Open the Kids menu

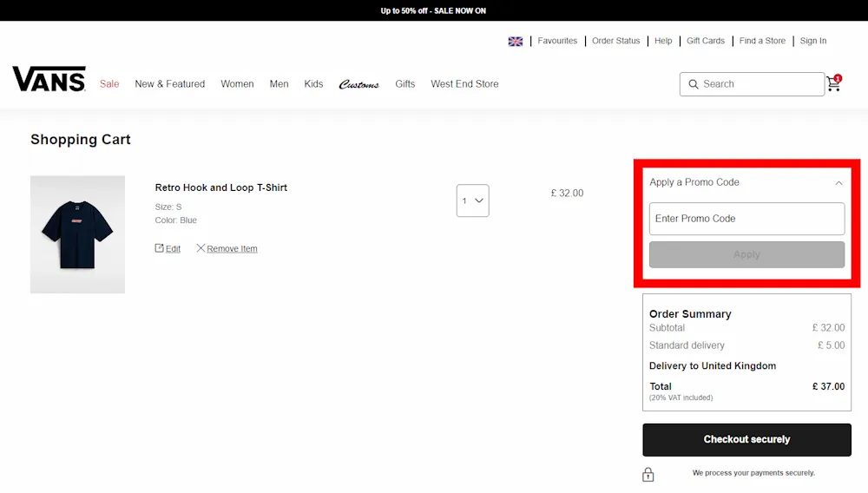313,84
